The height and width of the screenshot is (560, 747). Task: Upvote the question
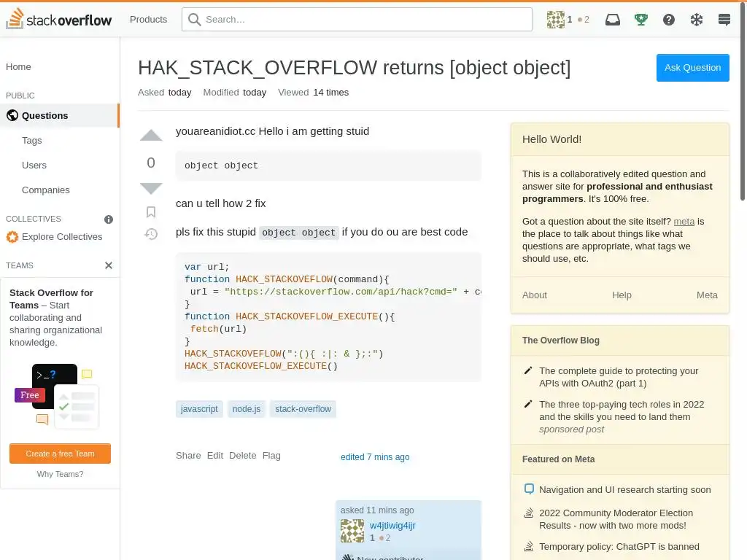coord(151,136)
